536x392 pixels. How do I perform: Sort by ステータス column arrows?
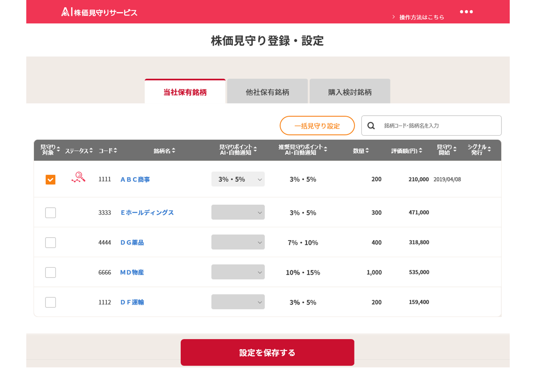click(91, 151)
